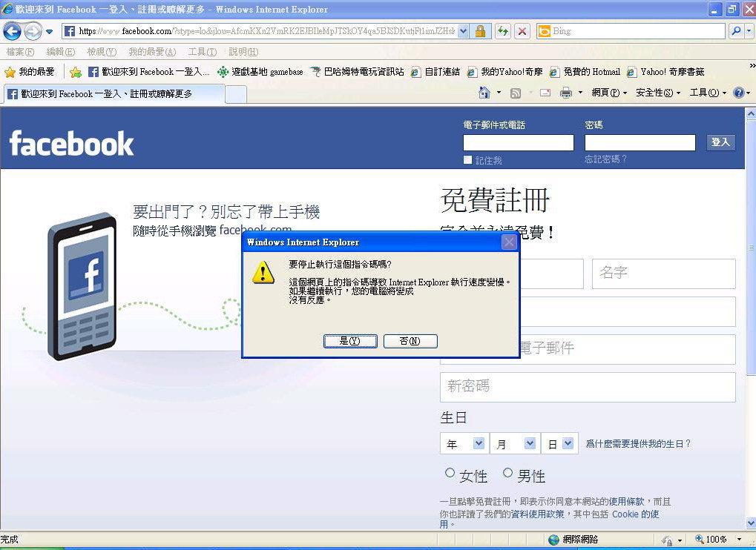The height and width of the screenshot is (550, 756).
Task: Click the browser Forward arrow button
Action: point(33,32)
